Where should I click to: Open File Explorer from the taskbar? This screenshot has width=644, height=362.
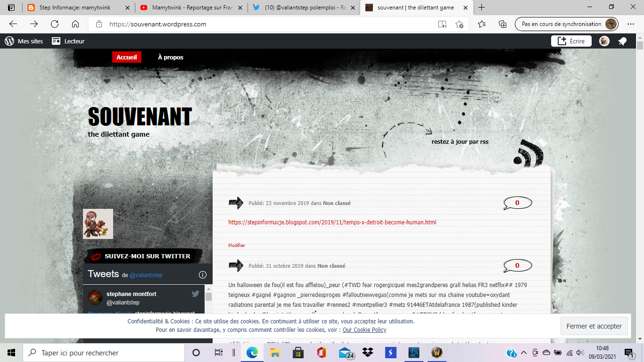pyautogui.click(x=275, y=353)
